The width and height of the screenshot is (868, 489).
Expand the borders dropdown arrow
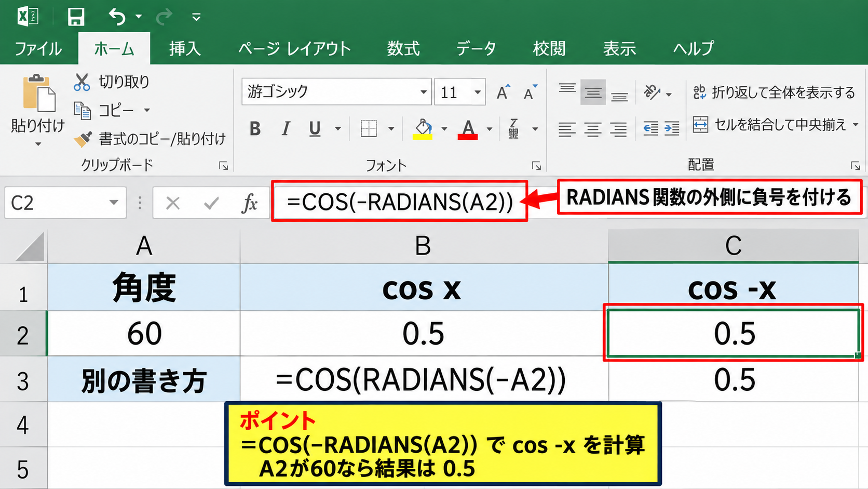tap(391, 128)
